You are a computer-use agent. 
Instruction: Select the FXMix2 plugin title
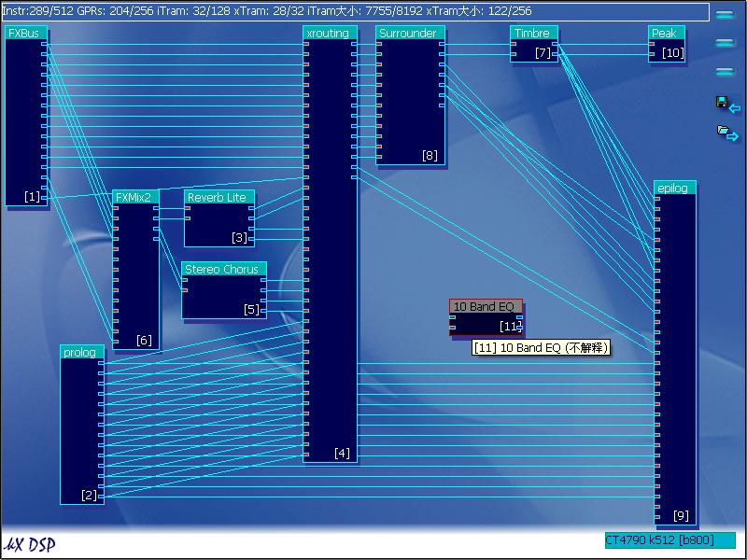click(x=135, y=197)
